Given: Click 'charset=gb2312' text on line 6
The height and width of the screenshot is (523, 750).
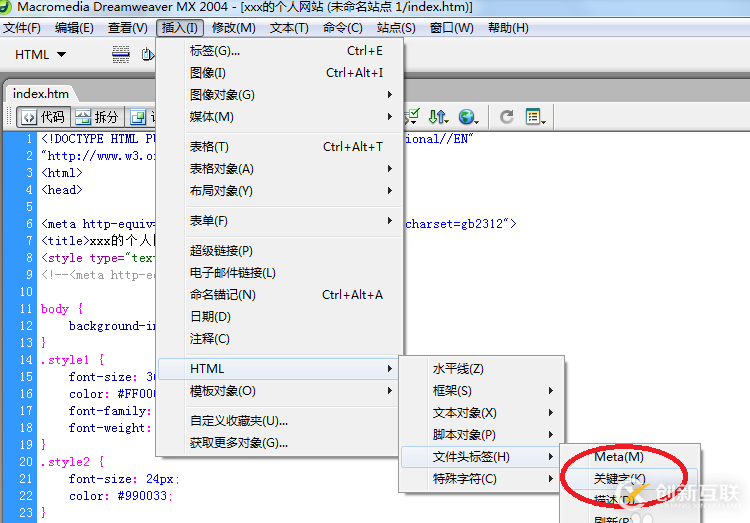Looking at the screenshot, I should (x=454, y=224).
